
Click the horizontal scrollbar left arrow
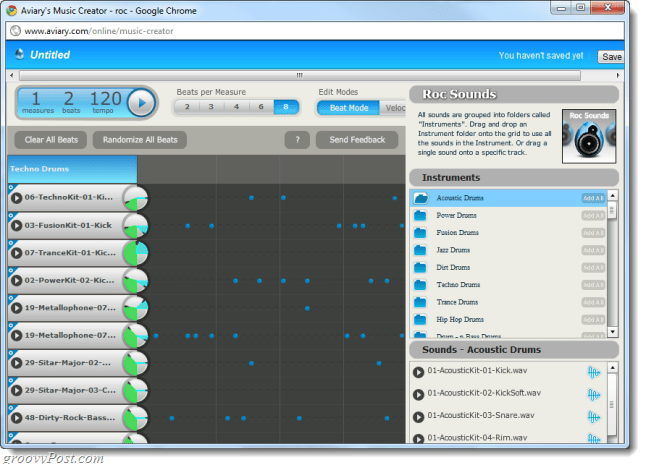point(12,75)
